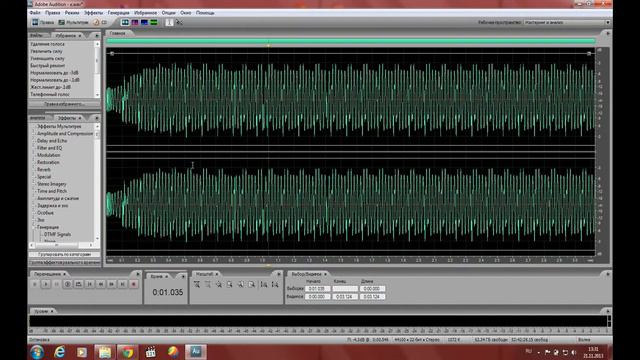Open Избранное panel options menu arrow
640x360 pixels.
pyautogui.click(x=97, y=36)
